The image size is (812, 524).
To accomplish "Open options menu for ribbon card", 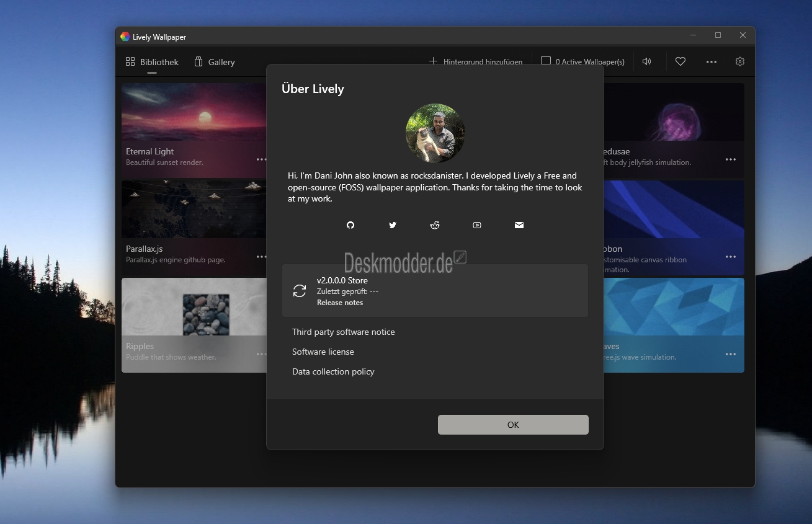I will [731, 257].
